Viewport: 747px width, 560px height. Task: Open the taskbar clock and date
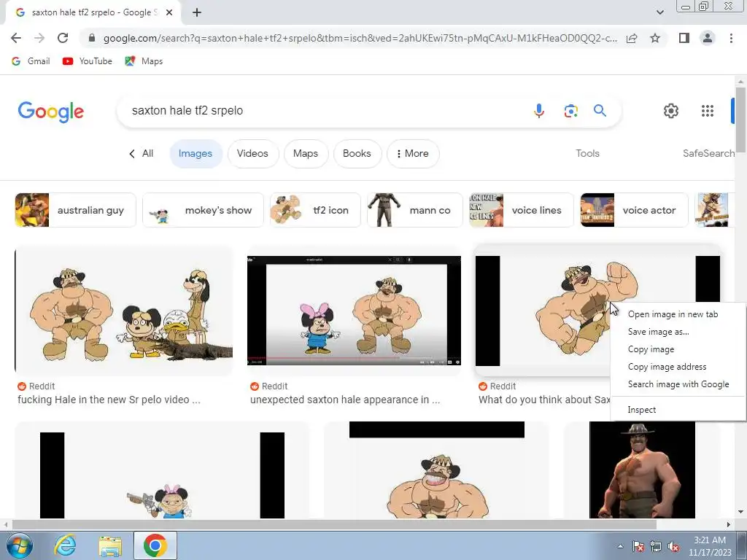tap(710, 546)
